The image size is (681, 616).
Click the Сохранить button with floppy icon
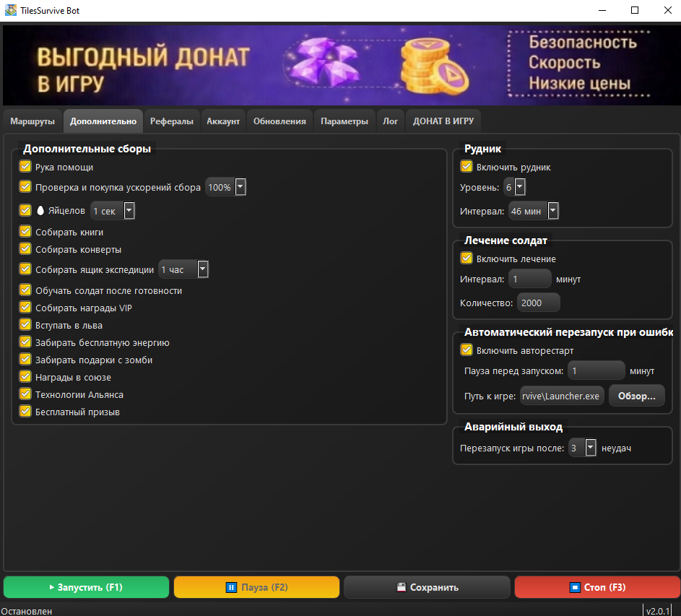click(427, 587)
